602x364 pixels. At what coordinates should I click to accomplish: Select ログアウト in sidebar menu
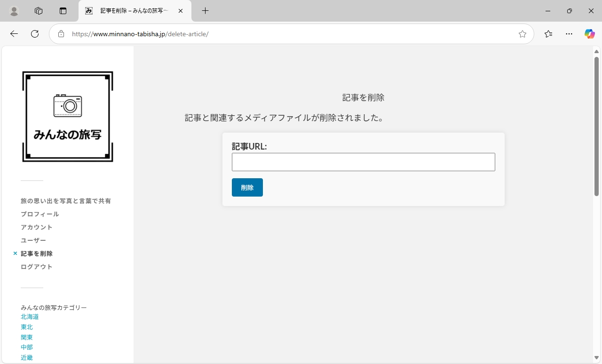coord(37,267)
